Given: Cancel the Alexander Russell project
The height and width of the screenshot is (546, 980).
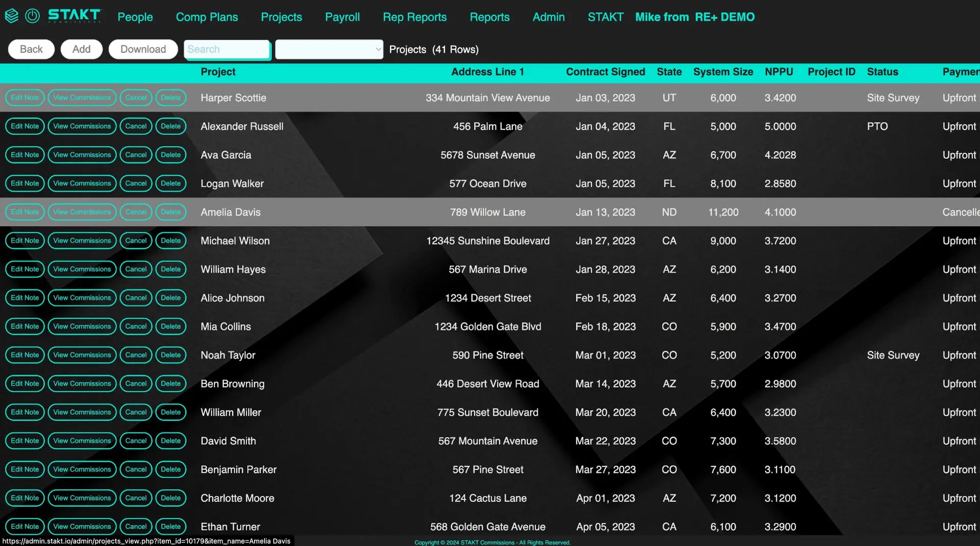Looking at the screenshot, I should click(x=136, y=126).
